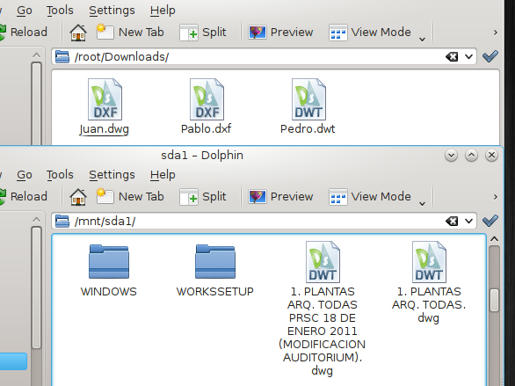The height and width of the screenshot is (386, 515).
Task: Open Go menu in sda1 Dolphin window
Action: [x=24, y=175]
